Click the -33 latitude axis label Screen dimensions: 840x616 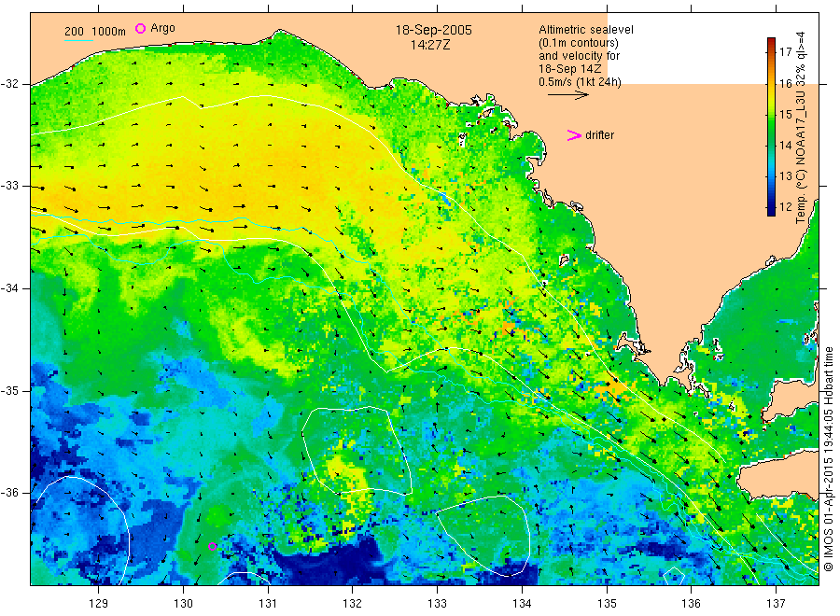[x=9, y=186]
